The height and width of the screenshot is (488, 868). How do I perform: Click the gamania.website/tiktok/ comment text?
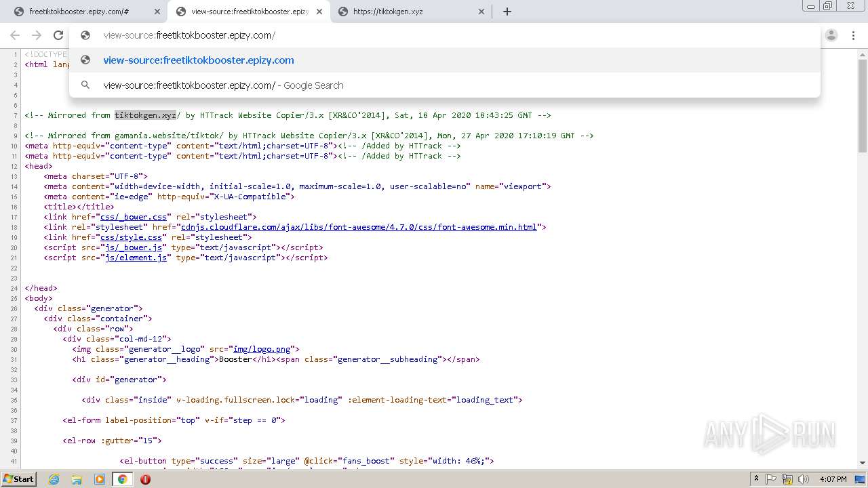click(169, 136)
